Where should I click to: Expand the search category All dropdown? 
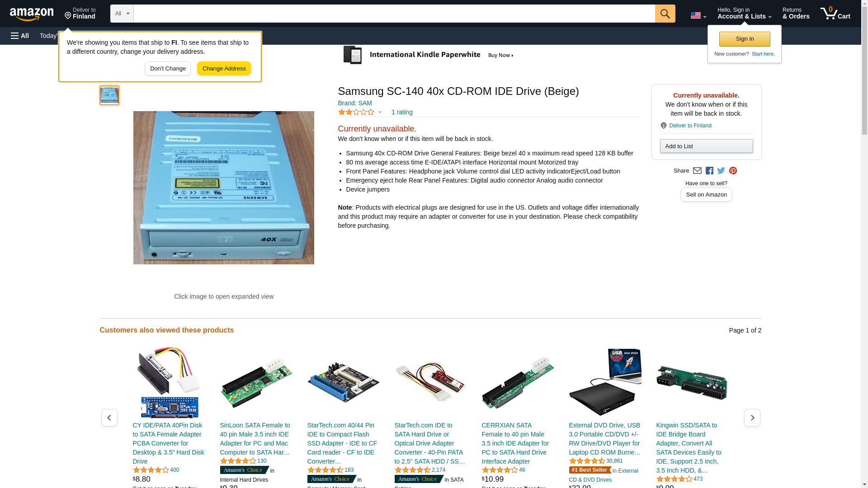122,14
